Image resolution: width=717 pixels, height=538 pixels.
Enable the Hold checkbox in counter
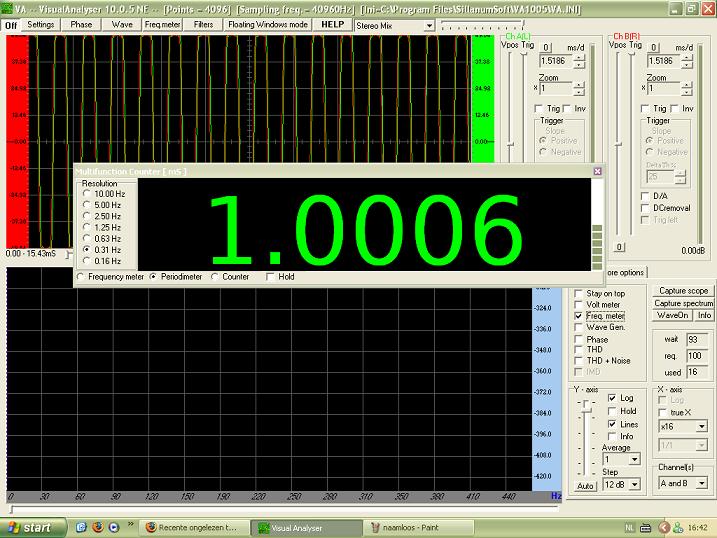271,276
